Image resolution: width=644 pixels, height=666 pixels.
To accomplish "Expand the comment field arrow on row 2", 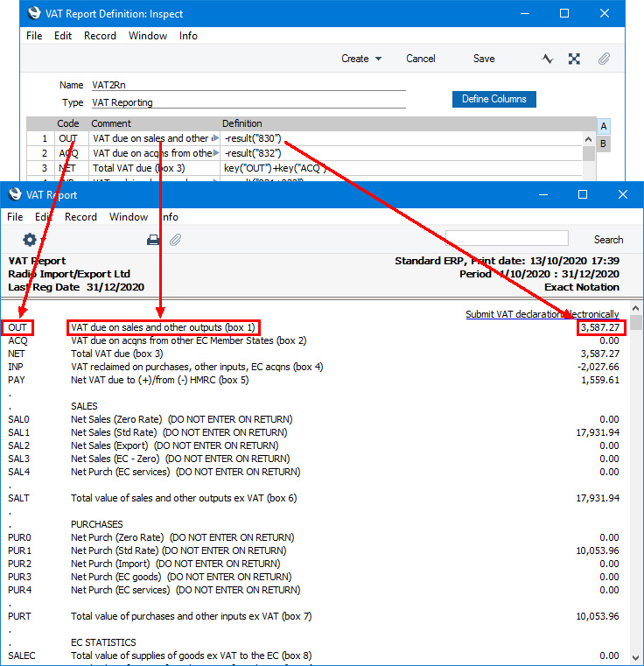I will (x=216, y=153).
